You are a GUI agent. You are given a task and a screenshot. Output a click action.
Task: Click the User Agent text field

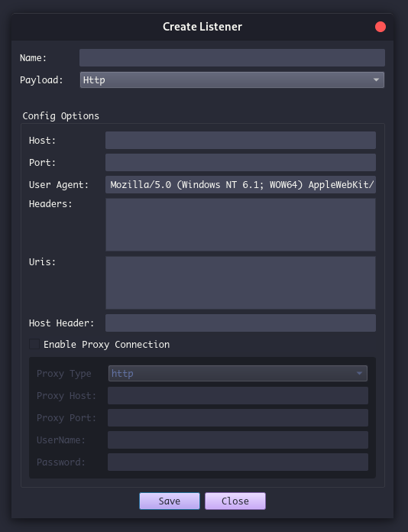241,184
